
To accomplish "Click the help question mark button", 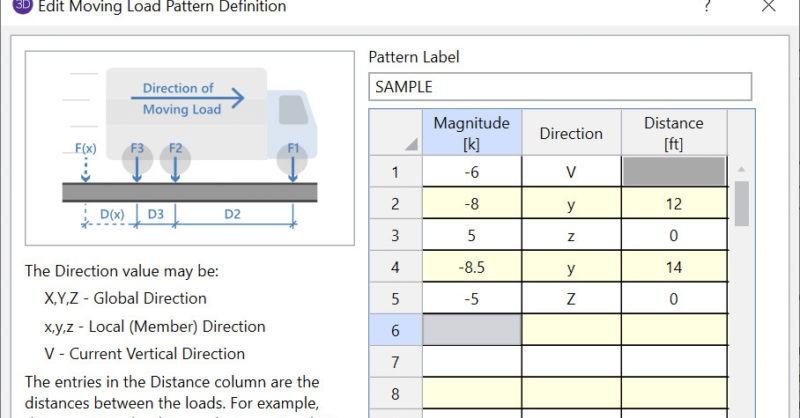I will [708, 6].
